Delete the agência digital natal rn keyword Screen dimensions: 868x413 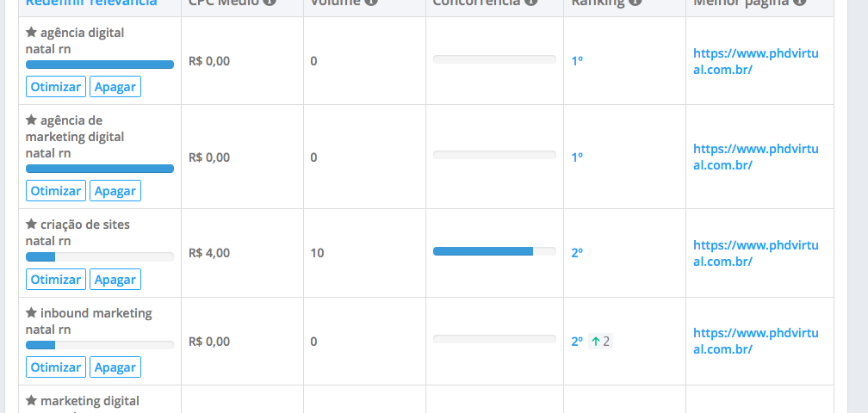click(x=115, y=87)
